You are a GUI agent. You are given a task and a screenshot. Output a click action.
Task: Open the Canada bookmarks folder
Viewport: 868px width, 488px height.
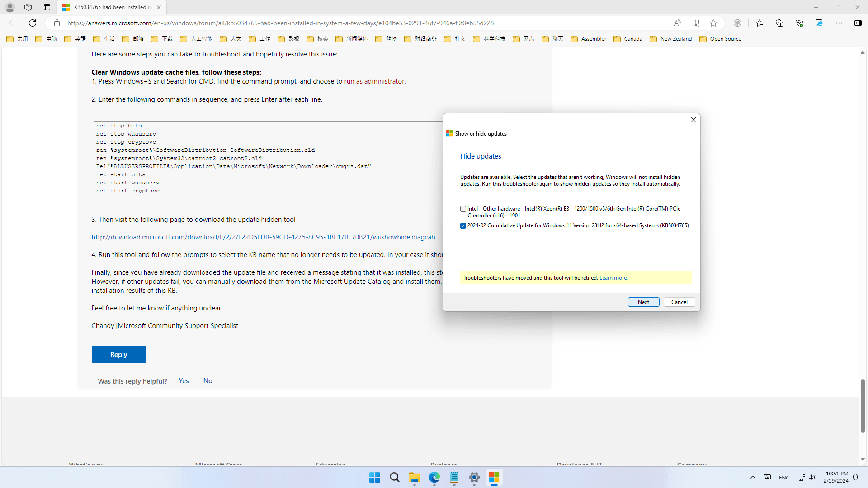pyautogui.click(x=627, y=39)
